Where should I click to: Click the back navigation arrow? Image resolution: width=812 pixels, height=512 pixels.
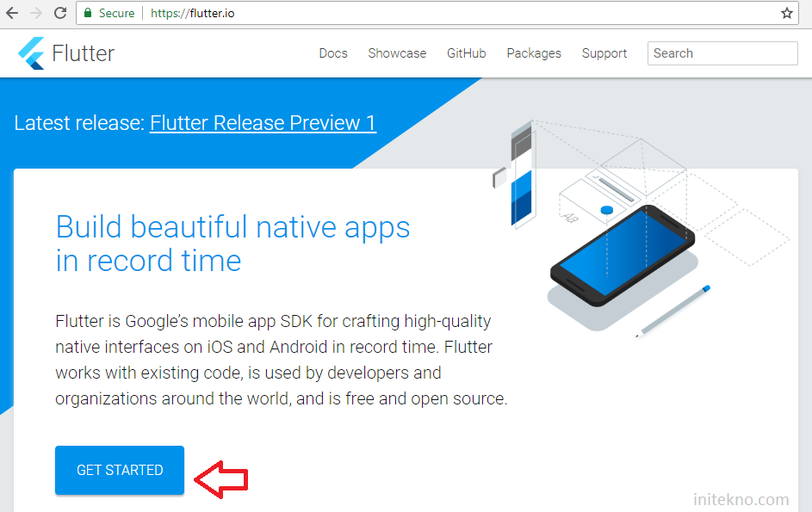[11, 14]
